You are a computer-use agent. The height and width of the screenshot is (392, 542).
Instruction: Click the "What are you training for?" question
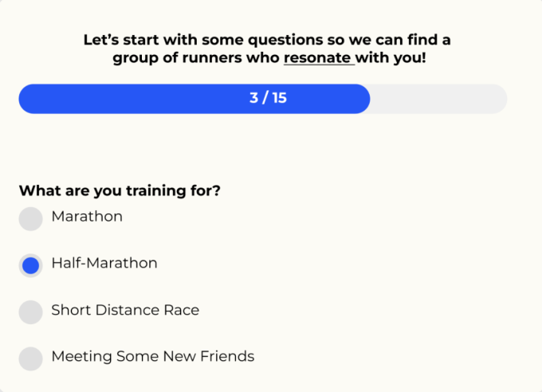(x=120, y=191)
